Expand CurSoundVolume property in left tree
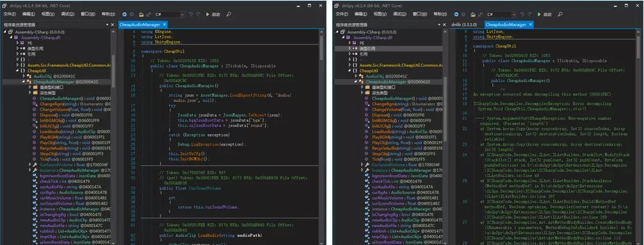 (x=30, y=164)
